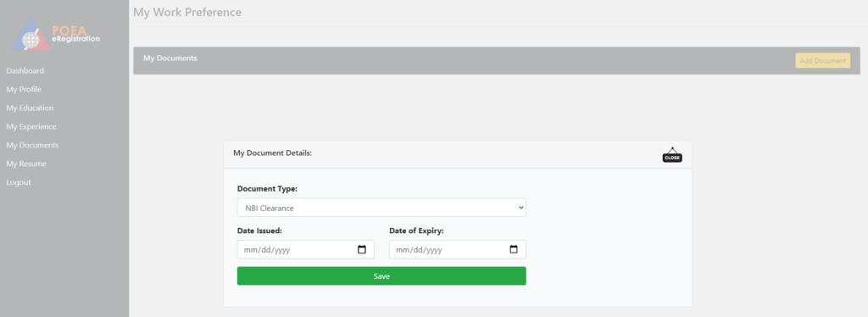This screenshot has height=317, width=868.
Task: Click Logout in the sidebar
Action: click(19, 182)
